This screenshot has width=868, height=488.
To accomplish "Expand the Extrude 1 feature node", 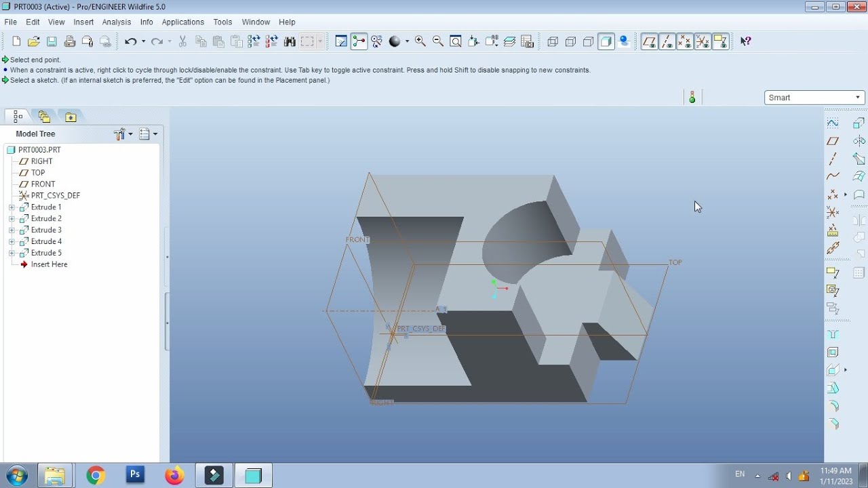I will tap(12, 207).
